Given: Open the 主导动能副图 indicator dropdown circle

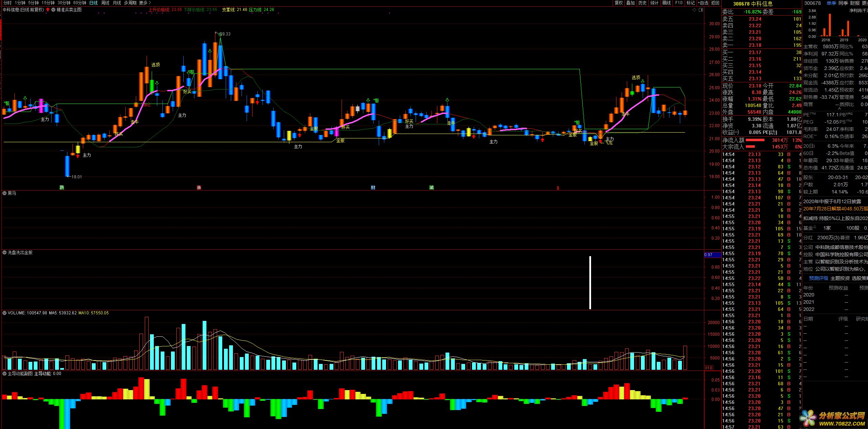Looking at the screenshot, I should [x=4, y=374].
